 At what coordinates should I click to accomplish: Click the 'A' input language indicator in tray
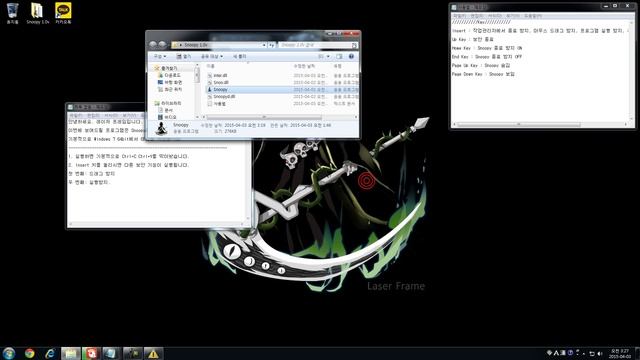point(556,353)
